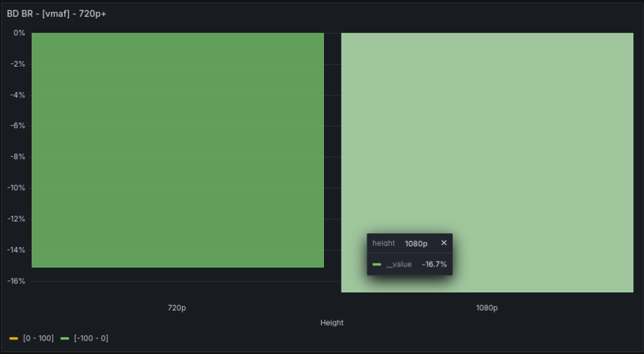Screen dimensions: 644x354
Task: Open the green legend color swatch
Action: tap(65, 338)
